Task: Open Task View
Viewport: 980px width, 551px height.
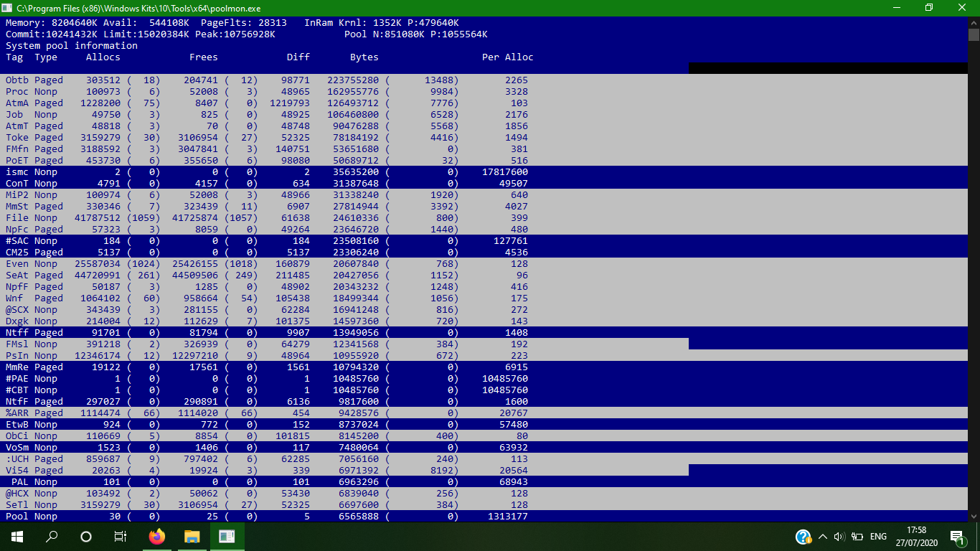Action: (x=121, y=537)
